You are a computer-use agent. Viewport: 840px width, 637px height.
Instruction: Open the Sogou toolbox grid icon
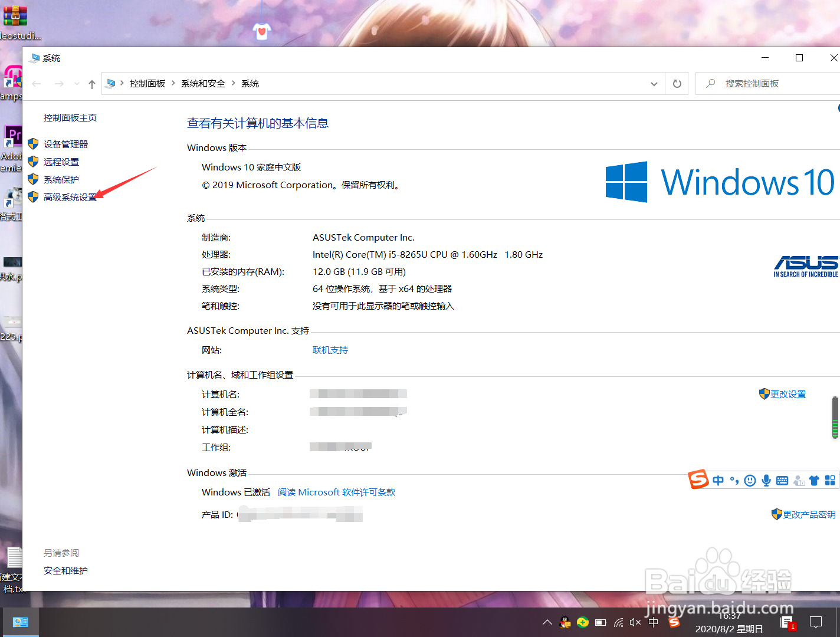coord(830,480)
